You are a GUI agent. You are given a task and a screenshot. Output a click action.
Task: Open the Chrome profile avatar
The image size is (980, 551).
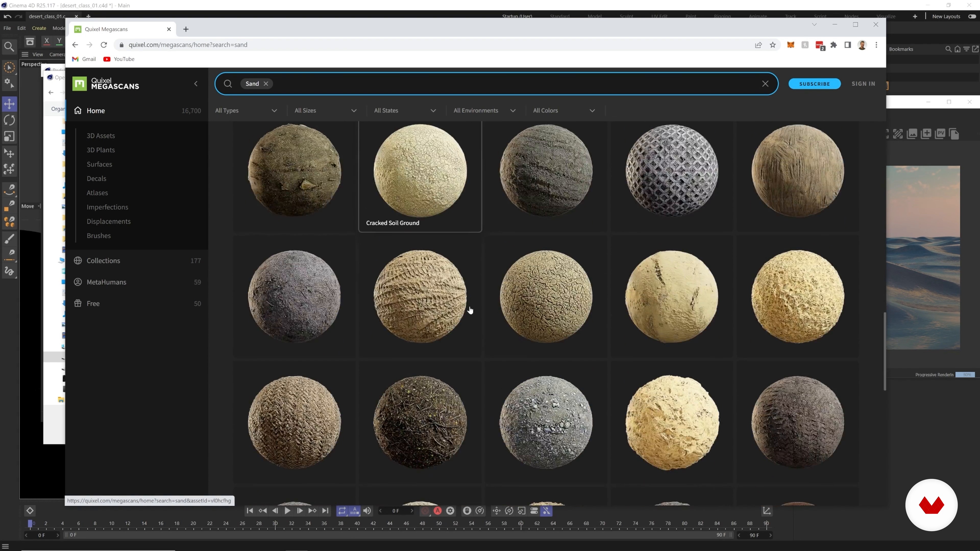(862, 45)
